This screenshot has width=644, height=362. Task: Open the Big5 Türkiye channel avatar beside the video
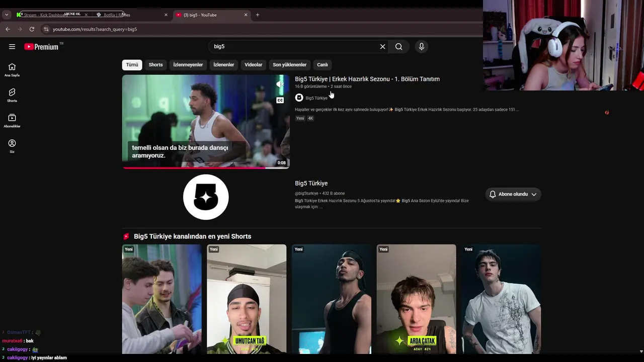tap(299, 98)
